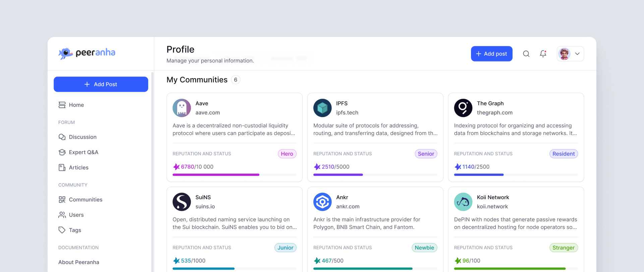Click the Hero status badge
Screen dimensions: 644x272
click(287, 154)
